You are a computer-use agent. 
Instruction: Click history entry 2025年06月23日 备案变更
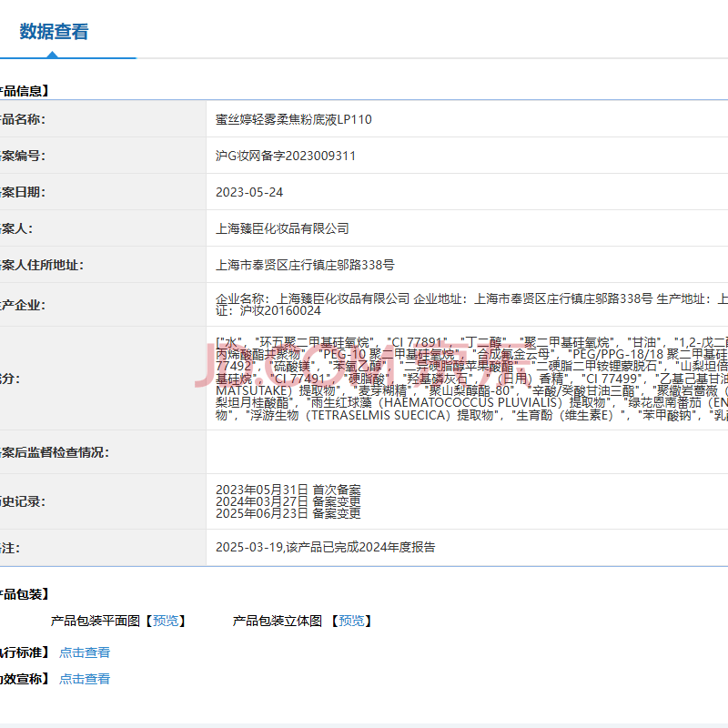(x=288, y=513)
